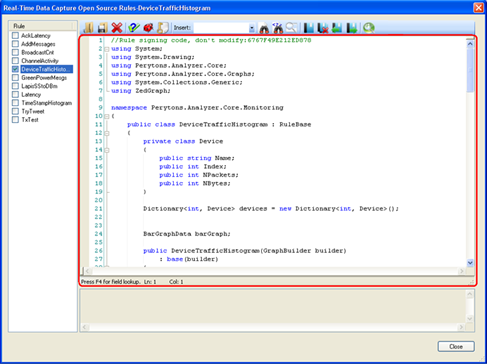Toggle the TxTest checkbox
The image size is (487, 364).
tap(15, 119)
